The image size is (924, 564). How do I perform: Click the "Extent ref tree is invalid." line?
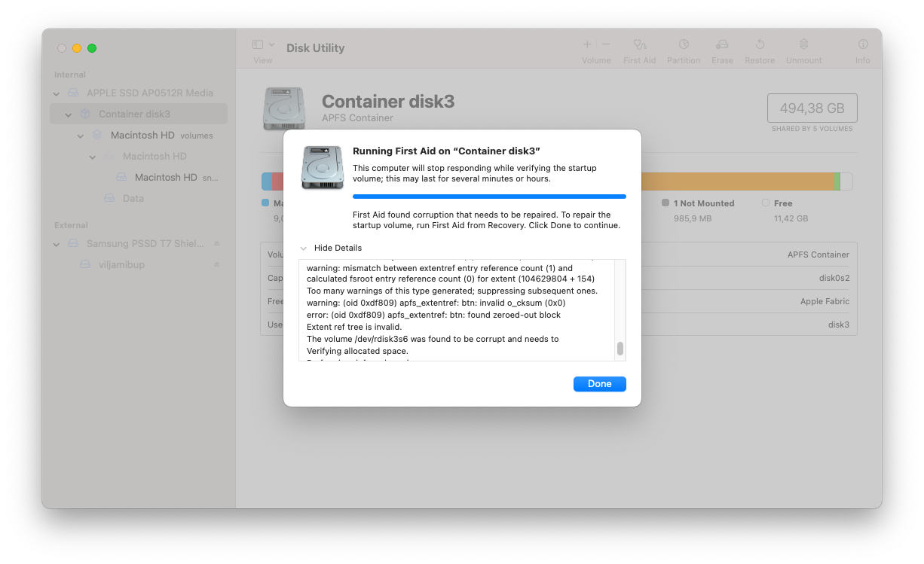(x=354, y=327)
